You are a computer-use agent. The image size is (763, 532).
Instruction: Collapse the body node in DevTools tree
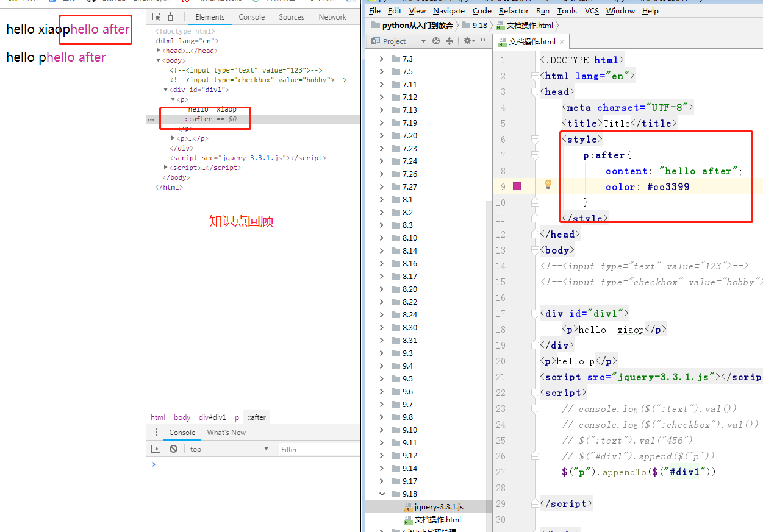pyautogui.click(x=159, y=60)
